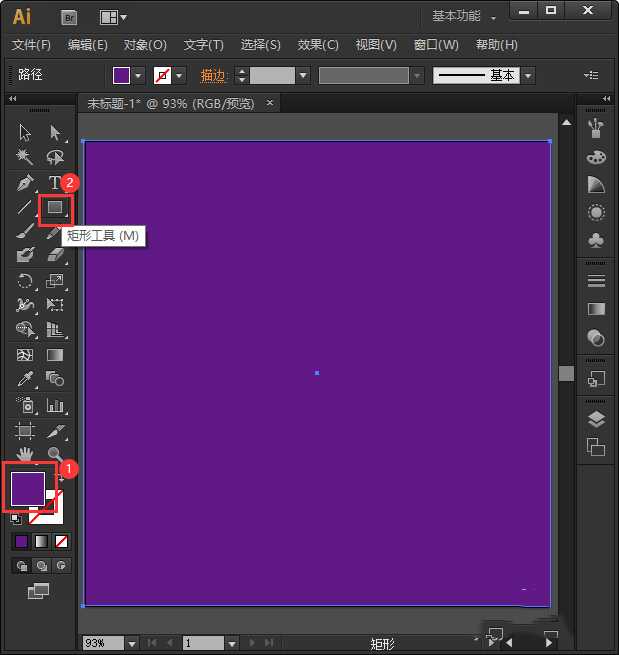Screen dimensions: 619x655
Task: Expand the fill color dropdown in control bar
Action: click(138, 76)
